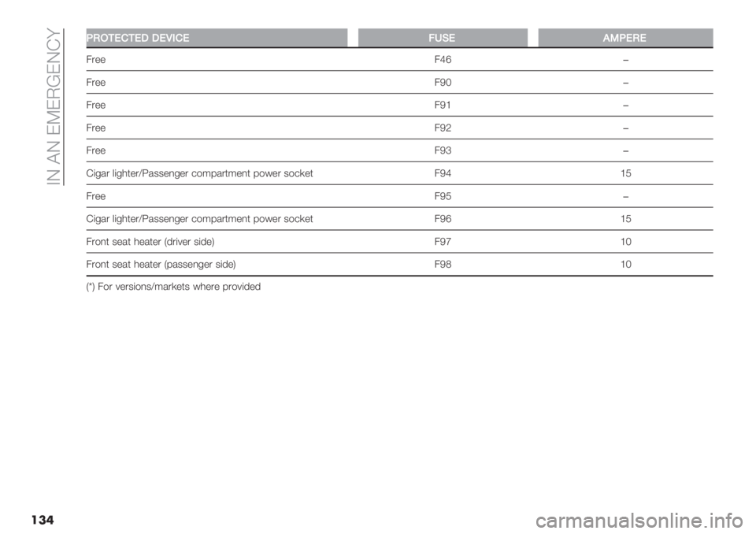This screenshot has width=756, height=534.
Task: Select fuse code F97
Action: tap(443, 242)
